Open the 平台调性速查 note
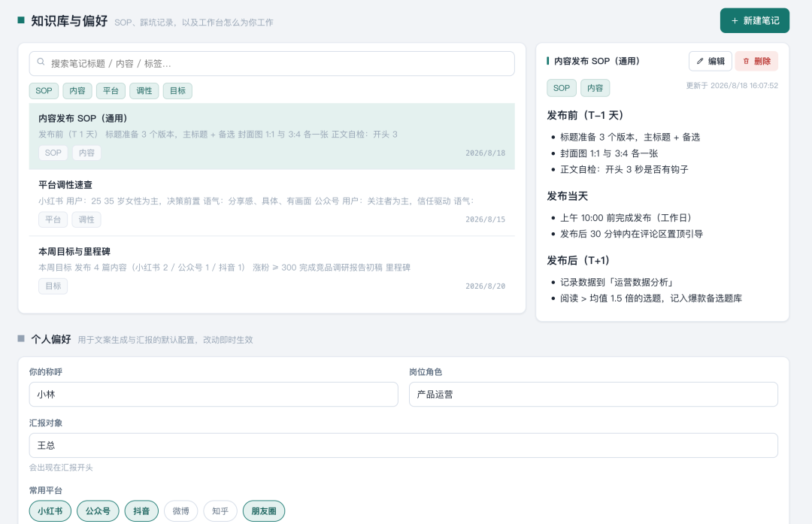The height and width of the screenshot is (524, 812). 272,202
